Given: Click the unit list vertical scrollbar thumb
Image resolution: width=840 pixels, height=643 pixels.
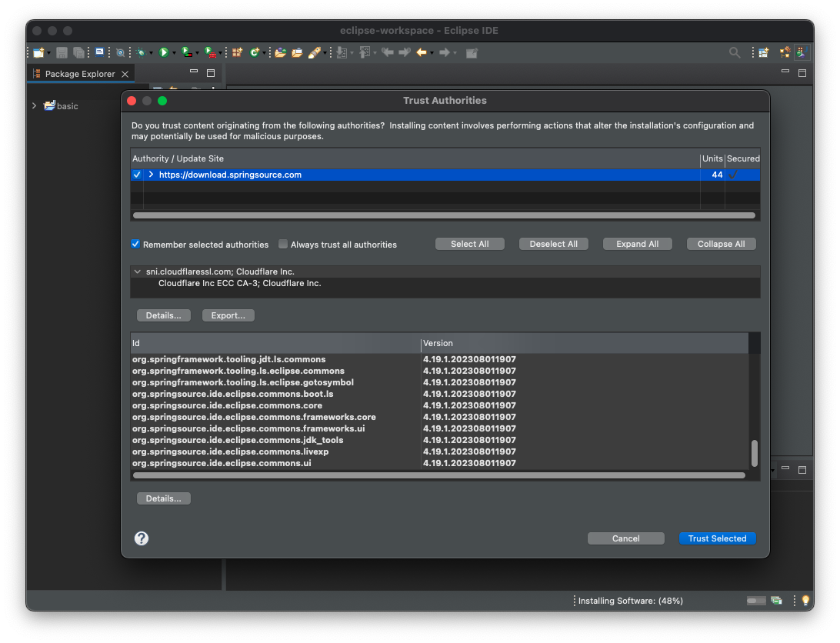Looking at the screenshot, I should (x=755, y=453).
